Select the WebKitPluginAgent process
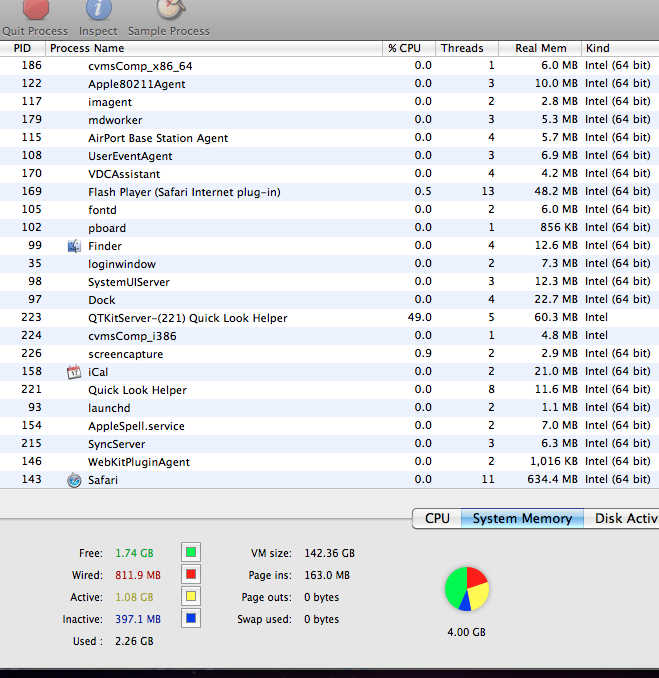This screenshot has width=659, height=678. tap(330, 462)
